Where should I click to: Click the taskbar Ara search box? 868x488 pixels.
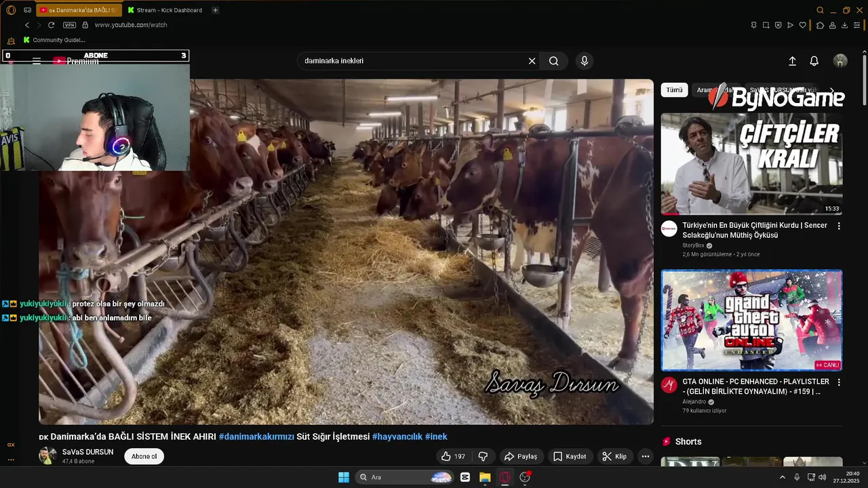click(406, 477)
